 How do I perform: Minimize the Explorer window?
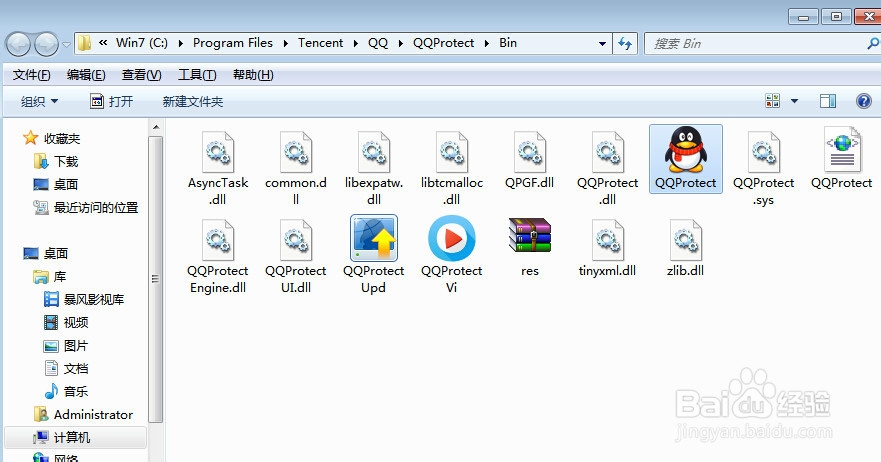pos(803,17)
